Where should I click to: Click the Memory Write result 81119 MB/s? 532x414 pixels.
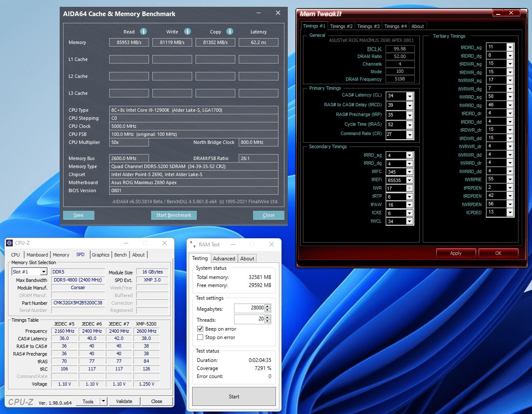point(172,42)
